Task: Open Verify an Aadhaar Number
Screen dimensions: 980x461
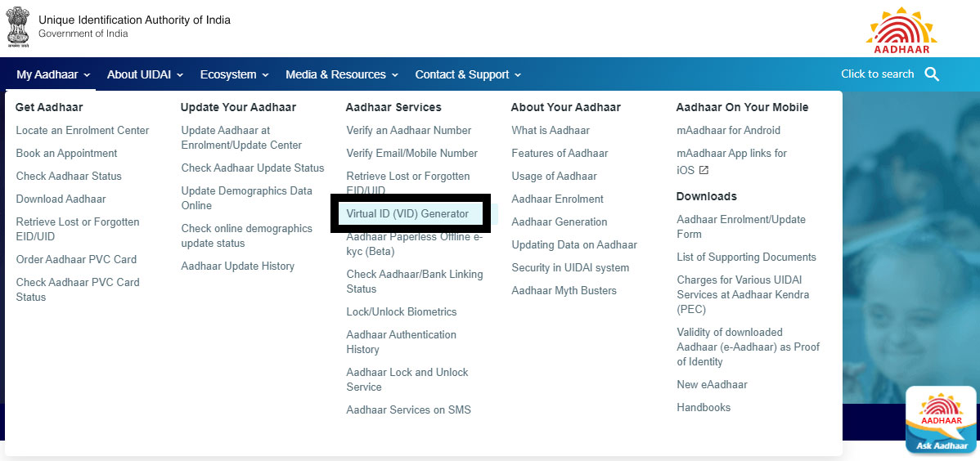Action: click(x=409, y=131)
